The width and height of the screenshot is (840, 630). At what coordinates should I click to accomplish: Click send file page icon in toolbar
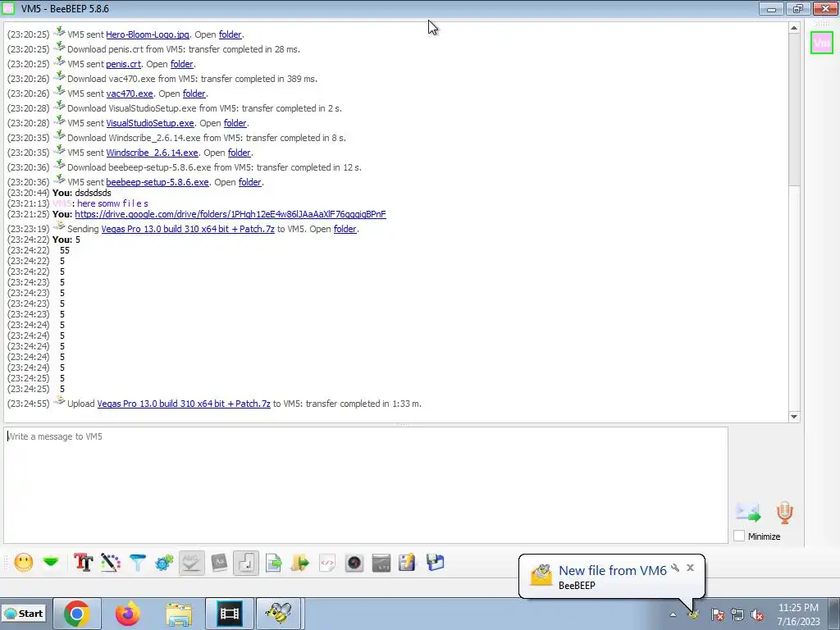point(273,563)
